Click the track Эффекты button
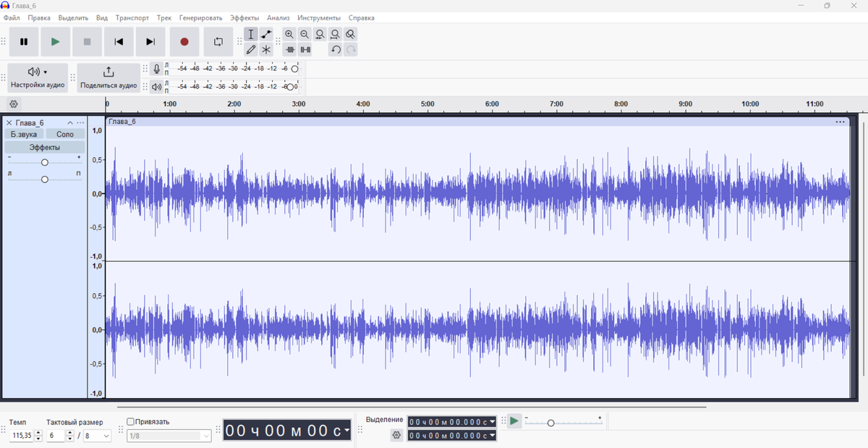Screen dimensions: 868x448 (x=45, y=148)
